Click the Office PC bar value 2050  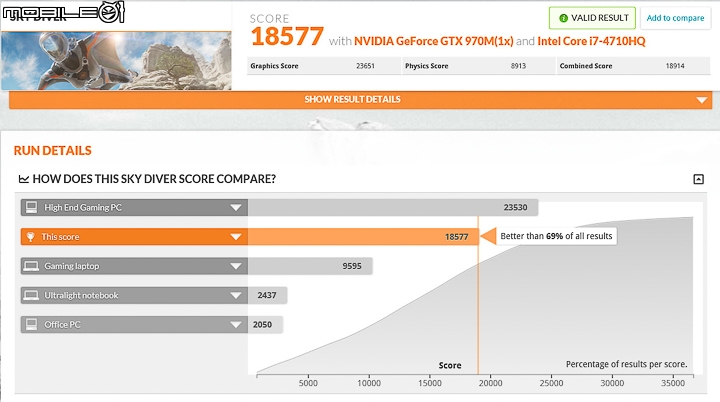click(x=262, y=325)
